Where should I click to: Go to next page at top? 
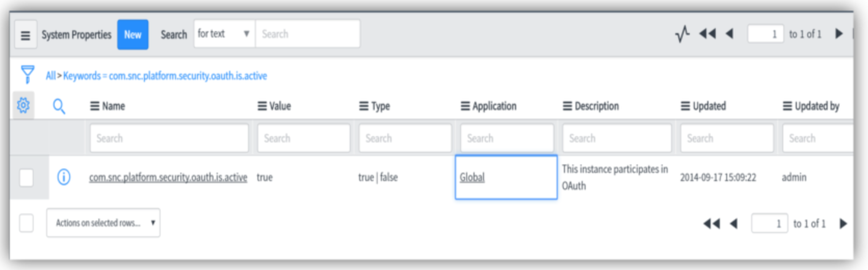839,34
